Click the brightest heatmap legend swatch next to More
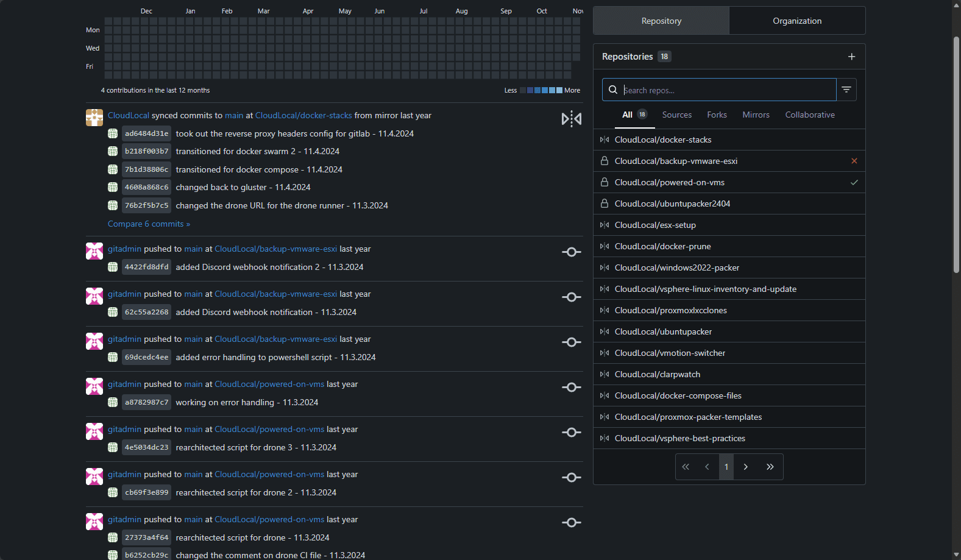 [x=559, y=90]
